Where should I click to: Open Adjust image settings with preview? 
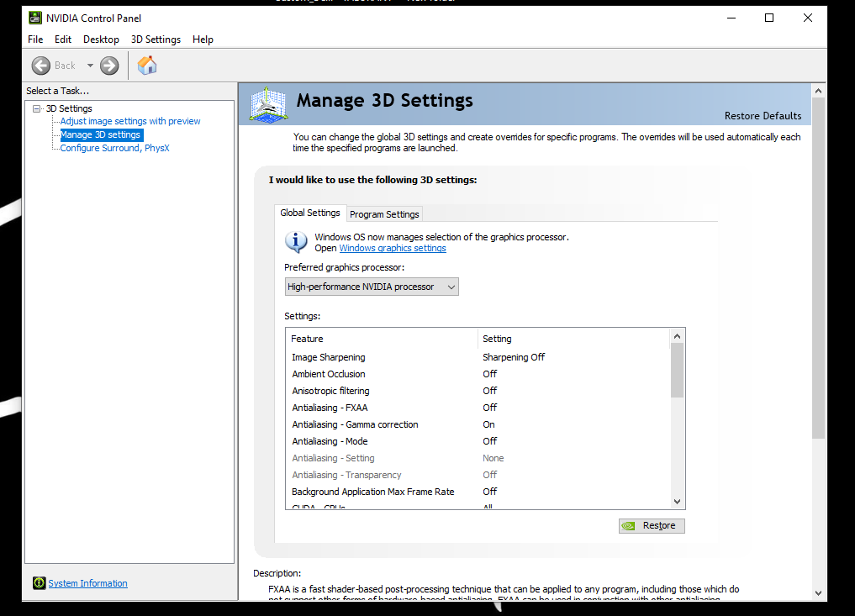[x=130, y=121]
